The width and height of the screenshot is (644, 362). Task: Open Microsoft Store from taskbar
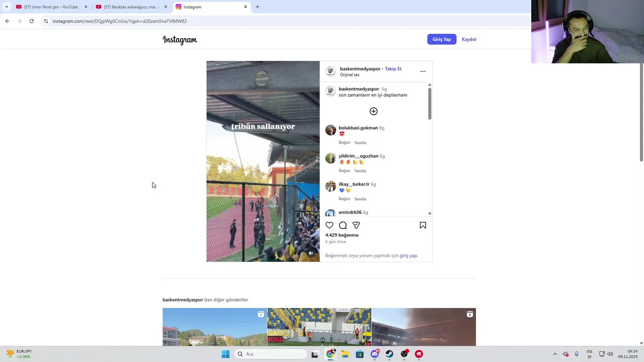(x=360, y=354)
